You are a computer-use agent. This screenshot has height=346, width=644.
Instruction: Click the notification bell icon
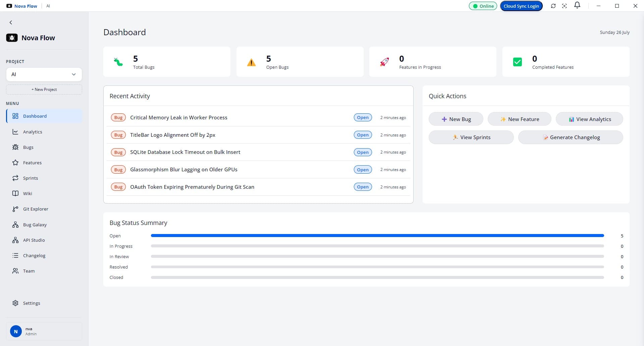click(x=577, y=5)
